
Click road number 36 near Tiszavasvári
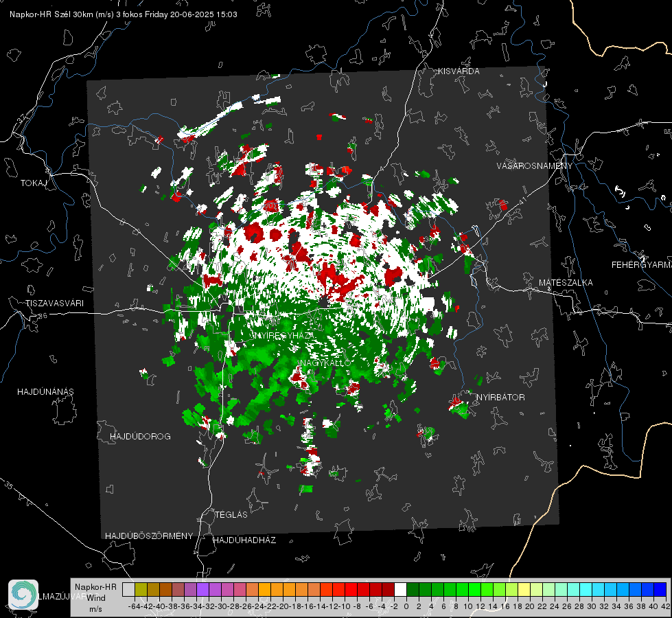pyautogui.click(x=43, y=316)
